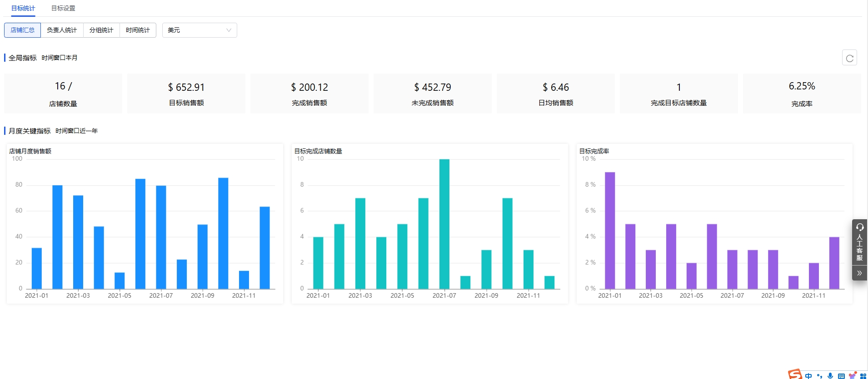Click the 100 axis label in sales chart
The height and width of the screenshot is (379, 868).
tap(17, 159)
